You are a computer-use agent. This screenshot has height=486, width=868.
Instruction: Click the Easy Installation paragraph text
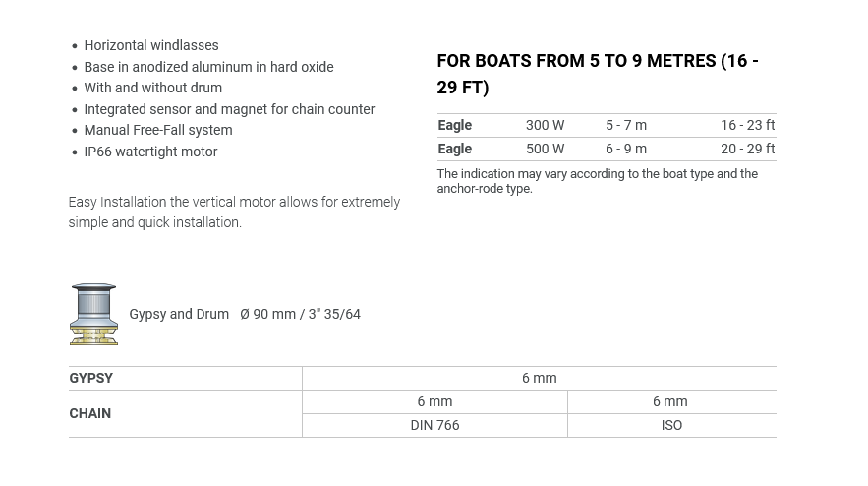click(234, 212)
